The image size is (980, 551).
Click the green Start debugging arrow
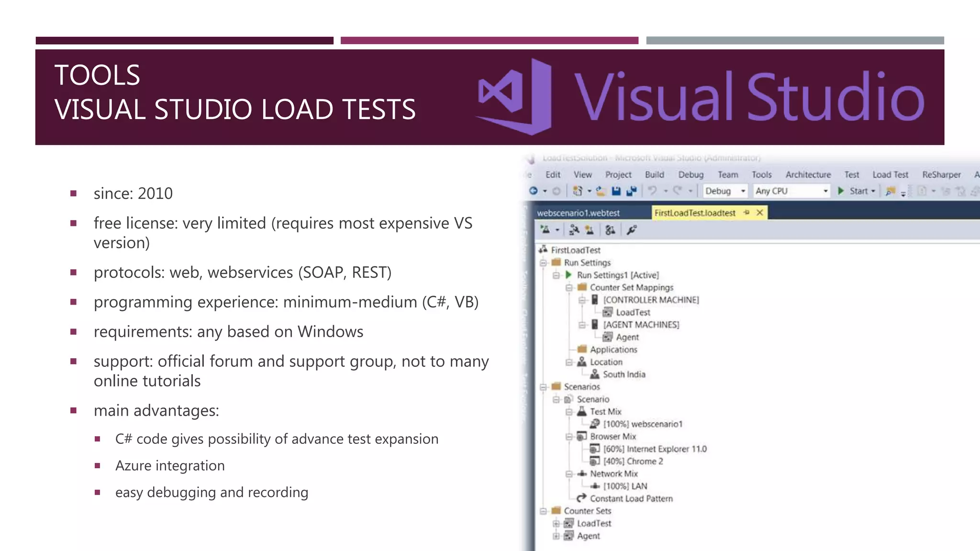(x=841, y=191)
